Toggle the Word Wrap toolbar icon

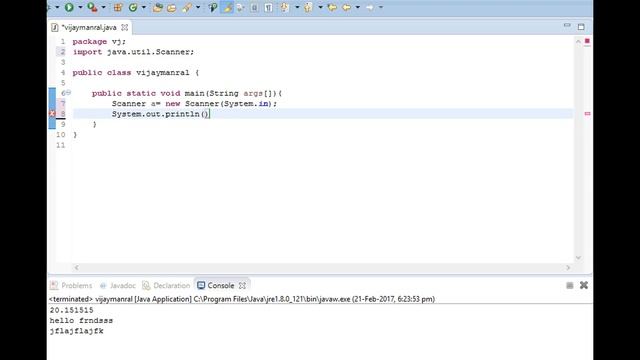point(240,7)
